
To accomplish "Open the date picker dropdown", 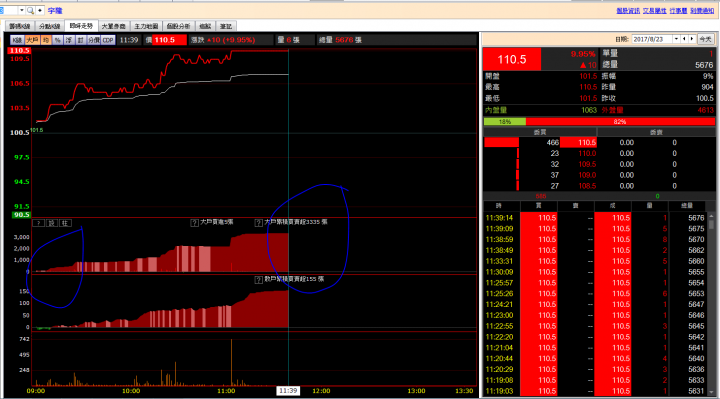I will [x=676, y=39].
